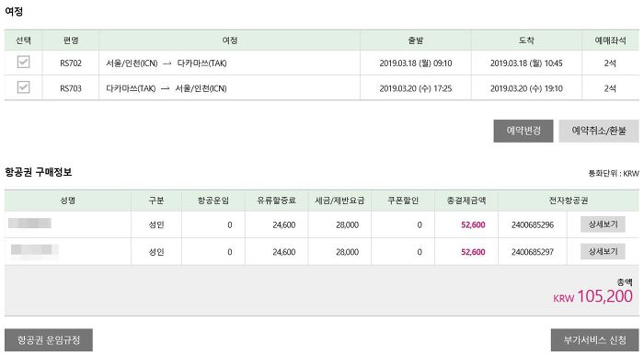The width and height of the screenshot is (644, 356).
Task: Open 상세보기 for ticket 2400685296
Action: pos(603,224)
